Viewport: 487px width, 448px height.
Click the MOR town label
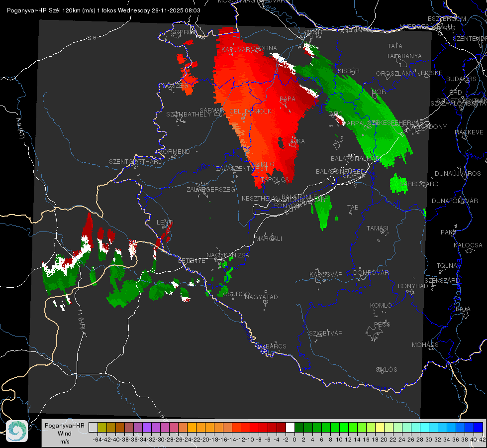click(x=379, y=92)
